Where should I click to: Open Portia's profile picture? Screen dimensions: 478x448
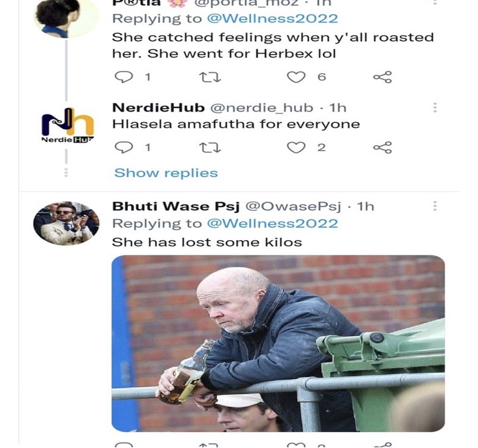(66, 17)
